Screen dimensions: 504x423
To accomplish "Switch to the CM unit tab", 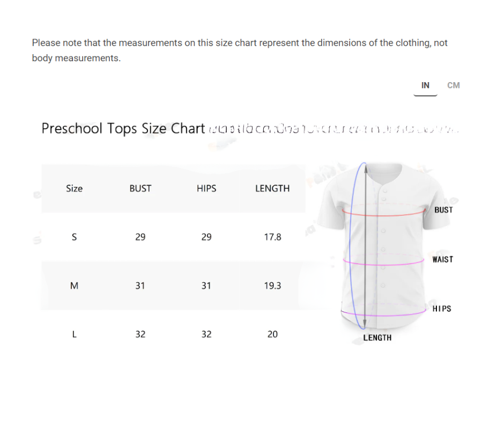I will [454, 85].
